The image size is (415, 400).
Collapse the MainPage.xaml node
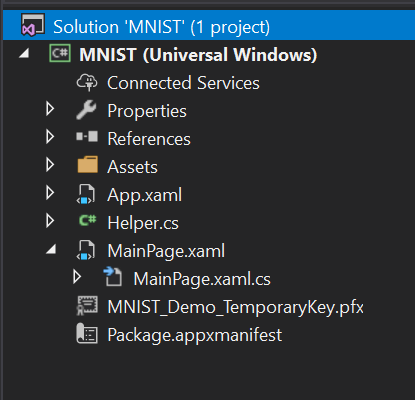51,249
